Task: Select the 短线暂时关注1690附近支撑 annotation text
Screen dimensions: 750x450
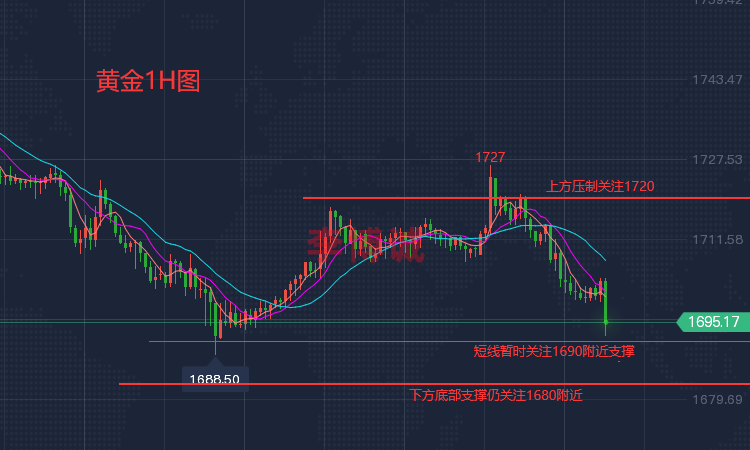Action: click(x=554, y=351)
